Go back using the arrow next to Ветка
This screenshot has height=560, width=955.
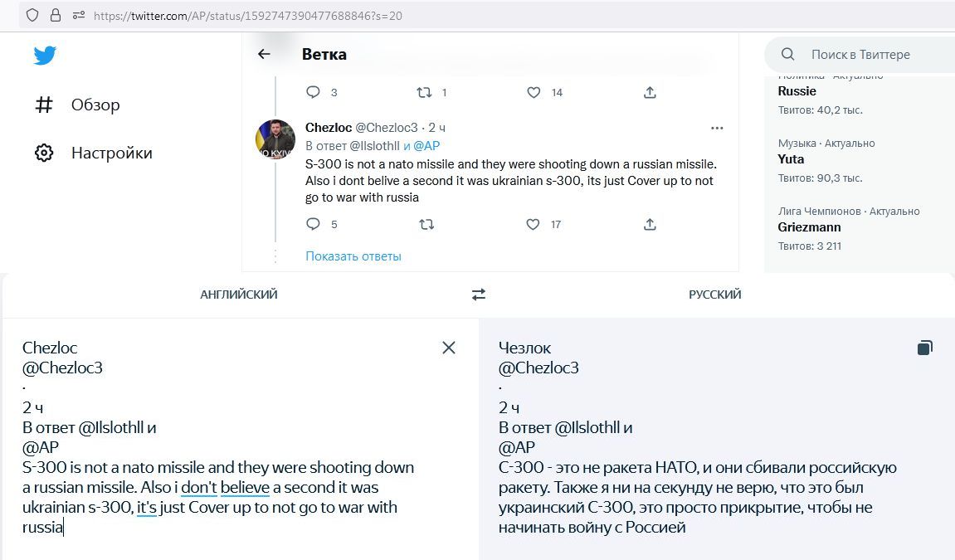point(264,54)
